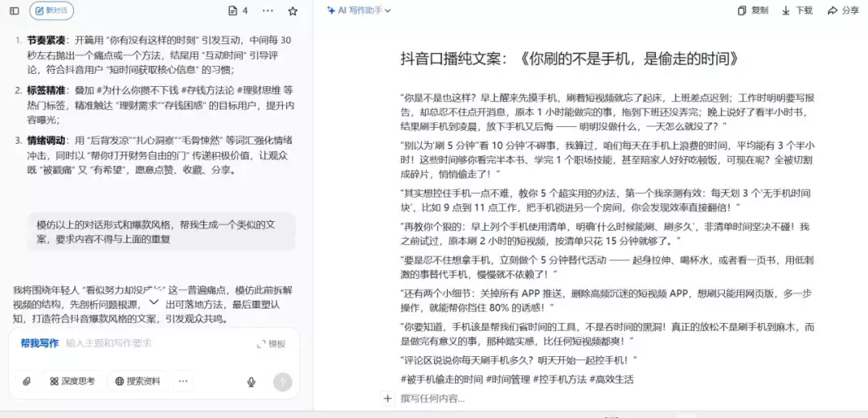This screenshot has width=868, height=418.
Task: Start voice input with microphone icon
Action: coord(252,382)
